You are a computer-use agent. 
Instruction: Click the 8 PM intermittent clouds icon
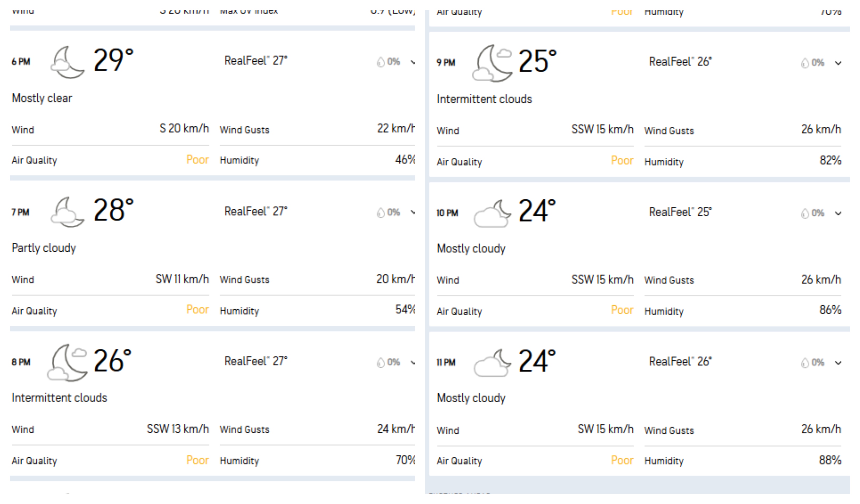67,362
